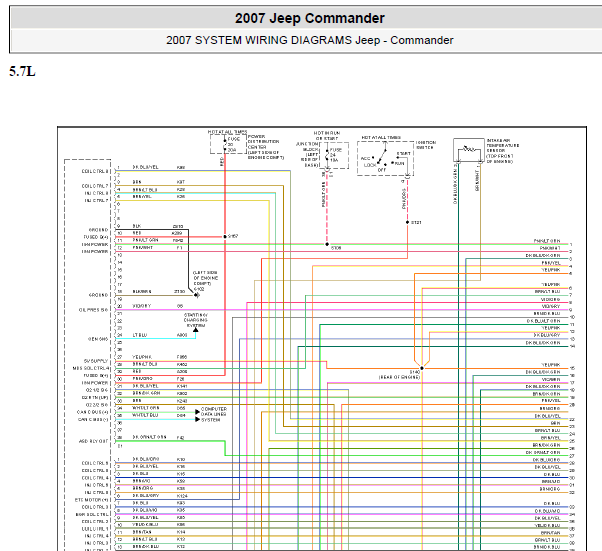Click the WHT/LT GRN wire color label
Screen dimensions: 602x551
point(146,408)
